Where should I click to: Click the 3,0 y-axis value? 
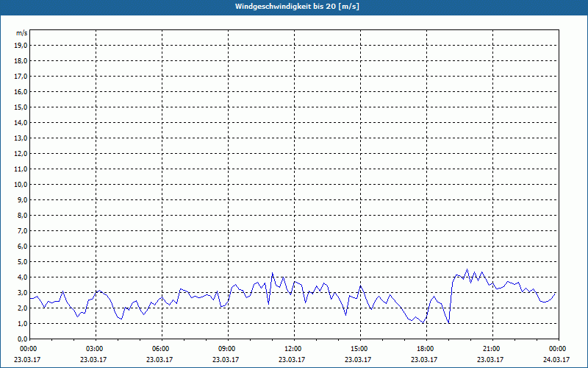23,292
